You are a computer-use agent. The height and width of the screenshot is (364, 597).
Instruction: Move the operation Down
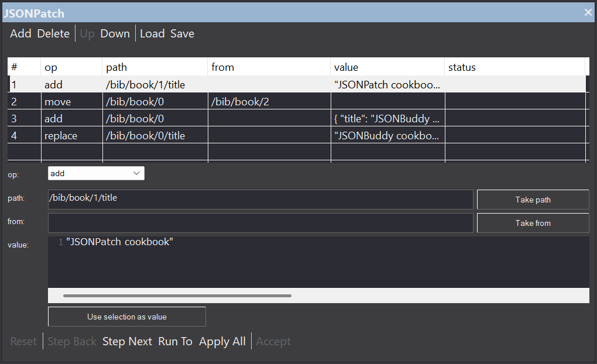(115, 33)
